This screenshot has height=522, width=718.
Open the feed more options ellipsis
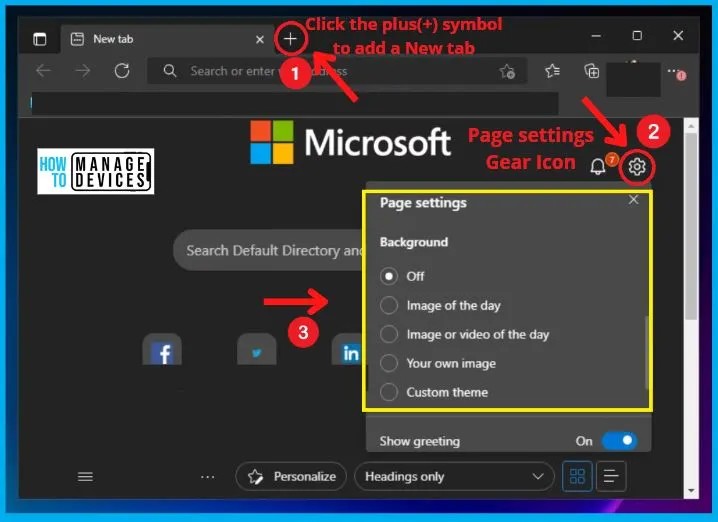click(207, 477)
